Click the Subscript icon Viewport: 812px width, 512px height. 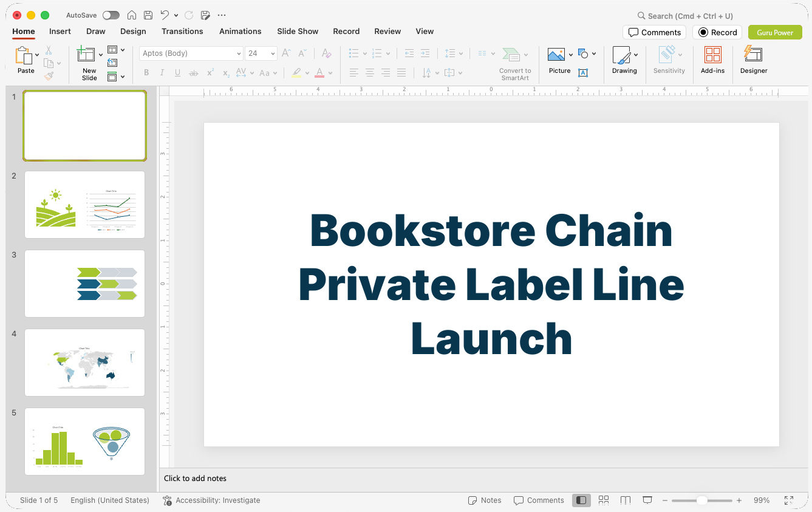[x=226, y=73]
